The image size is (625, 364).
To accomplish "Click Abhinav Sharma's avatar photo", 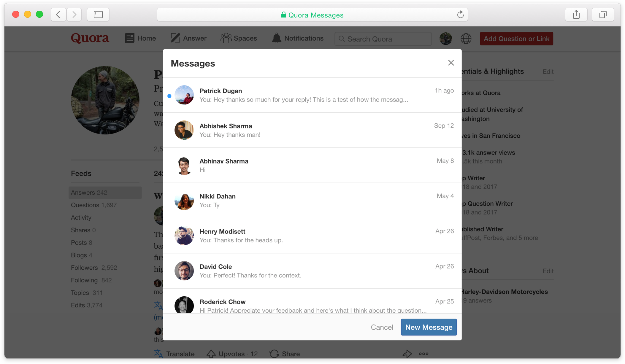I will 184,165.
